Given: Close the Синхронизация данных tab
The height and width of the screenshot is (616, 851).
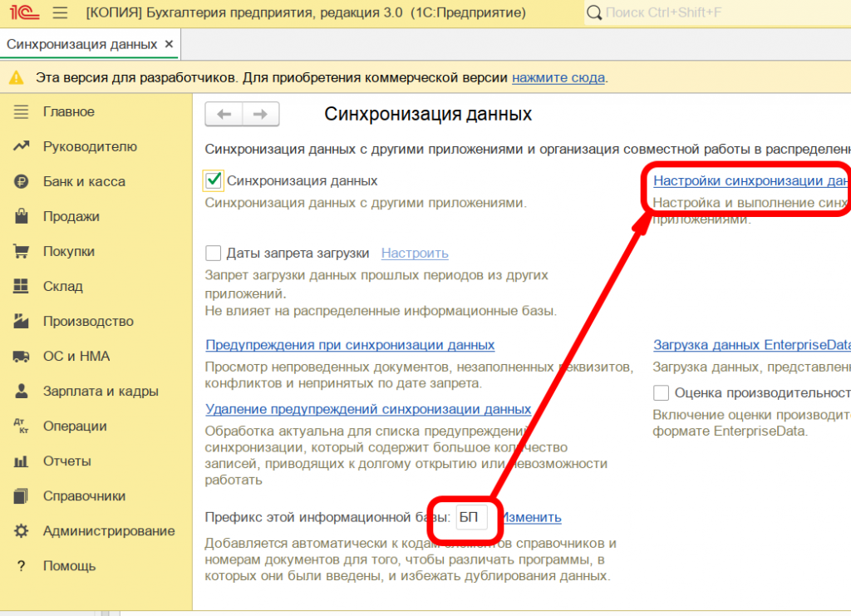Looking at the screenshot, I should tap(170, 44).
